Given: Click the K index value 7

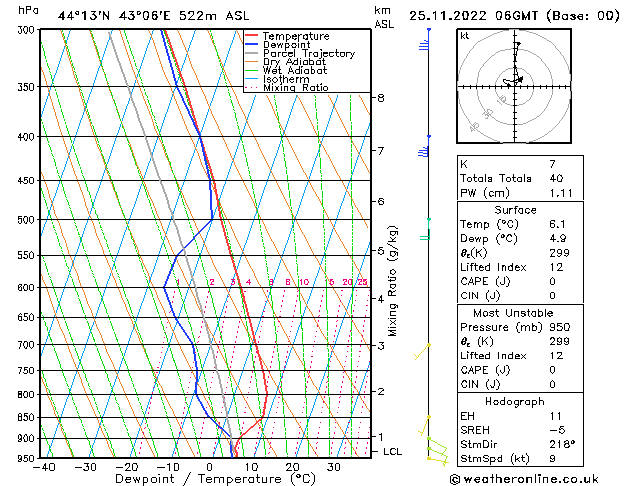Looking at the screenshot, I should point(552,164).
